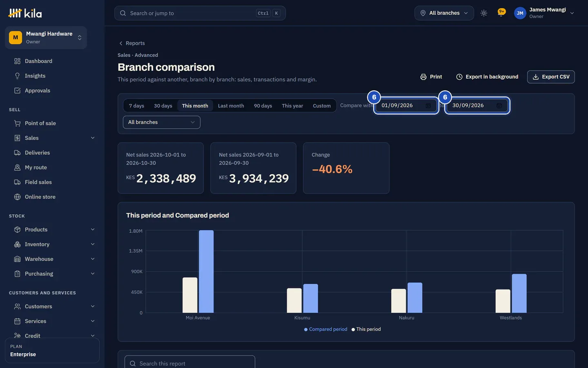This screenshot has width=588, height=368.
Task: Click the JM user avatar
Action: coord(520,13)
